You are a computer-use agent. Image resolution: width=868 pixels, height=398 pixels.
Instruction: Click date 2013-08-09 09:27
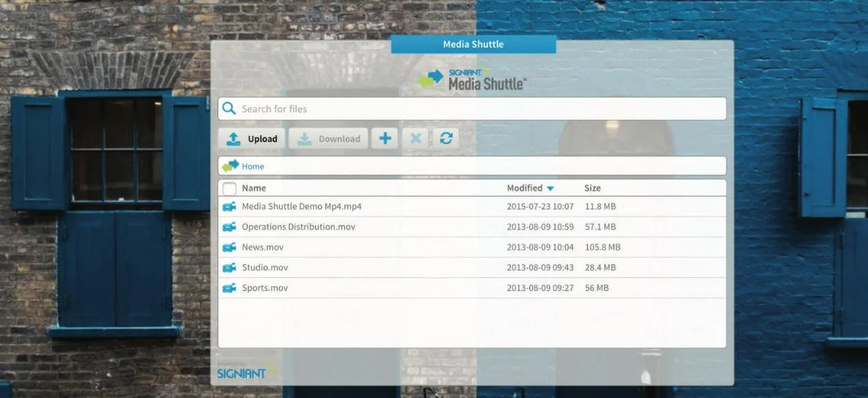click(x=540, y=288)
